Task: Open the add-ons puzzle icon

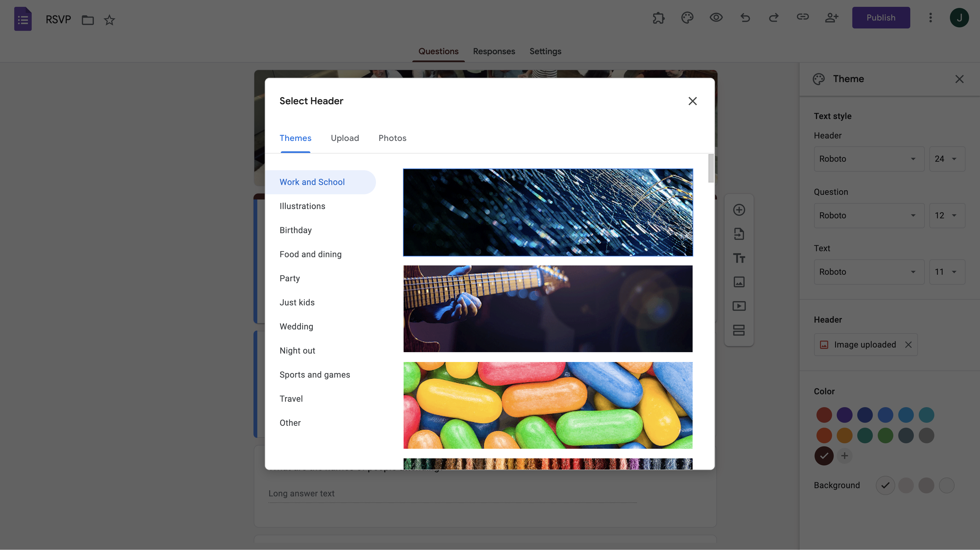Action: pyautogui.click(x=658, y=18)
